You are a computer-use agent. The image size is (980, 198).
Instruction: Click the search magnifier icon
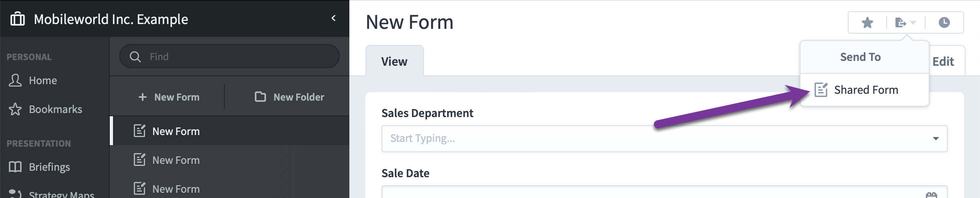click(x=135, y=57)
